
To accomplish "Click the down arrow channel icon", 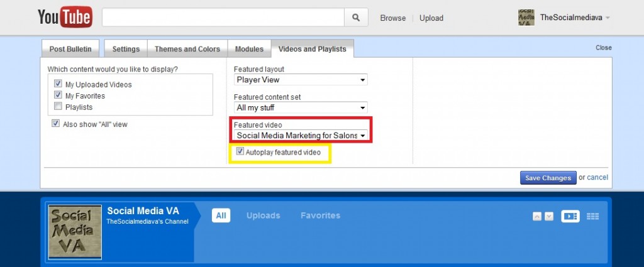I will coord(549,217).
